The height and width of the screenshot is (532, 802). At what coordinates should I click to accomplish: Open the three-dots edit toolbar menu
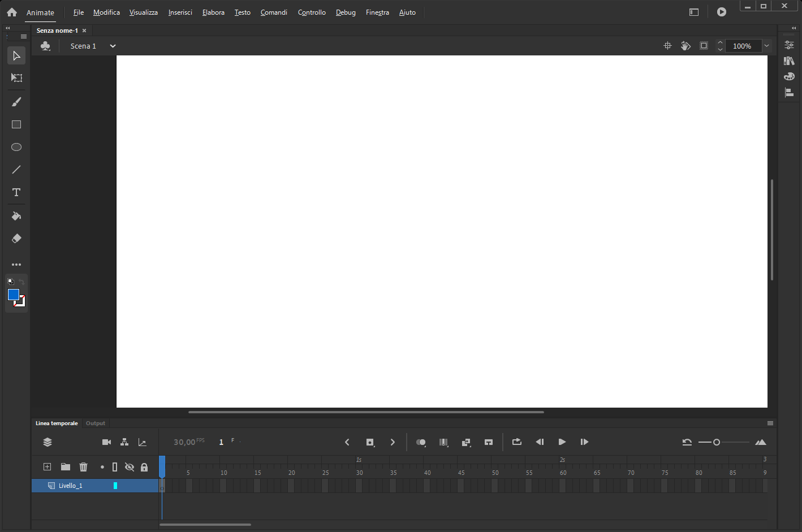pos(16,265)
